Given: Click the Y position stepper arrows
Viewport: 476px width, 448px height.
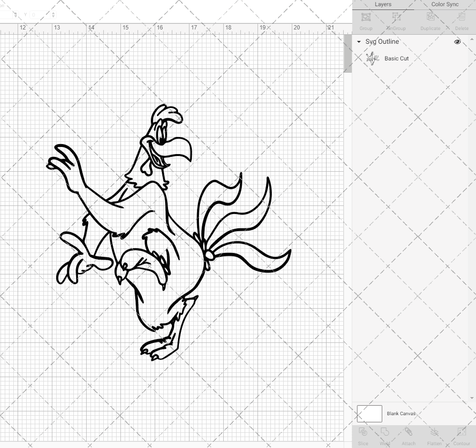Looking at the screenshot, I should [53, 15].
